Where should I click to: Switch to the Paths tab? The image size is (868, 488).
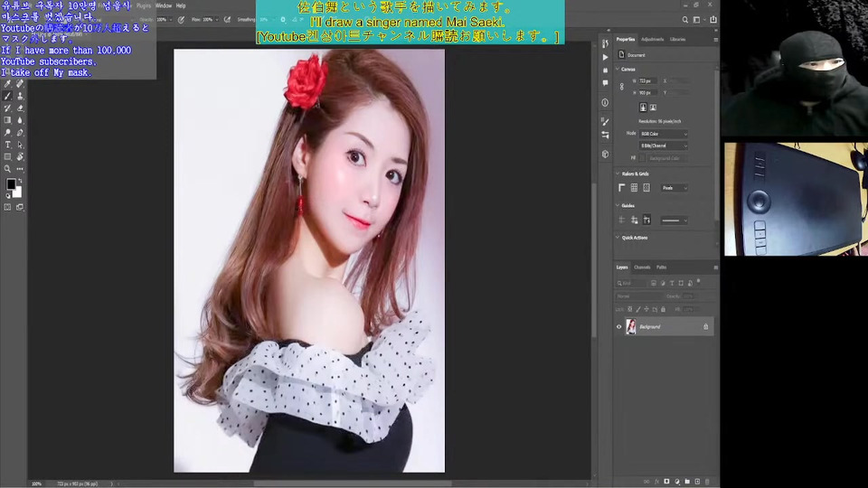point(662,267)
